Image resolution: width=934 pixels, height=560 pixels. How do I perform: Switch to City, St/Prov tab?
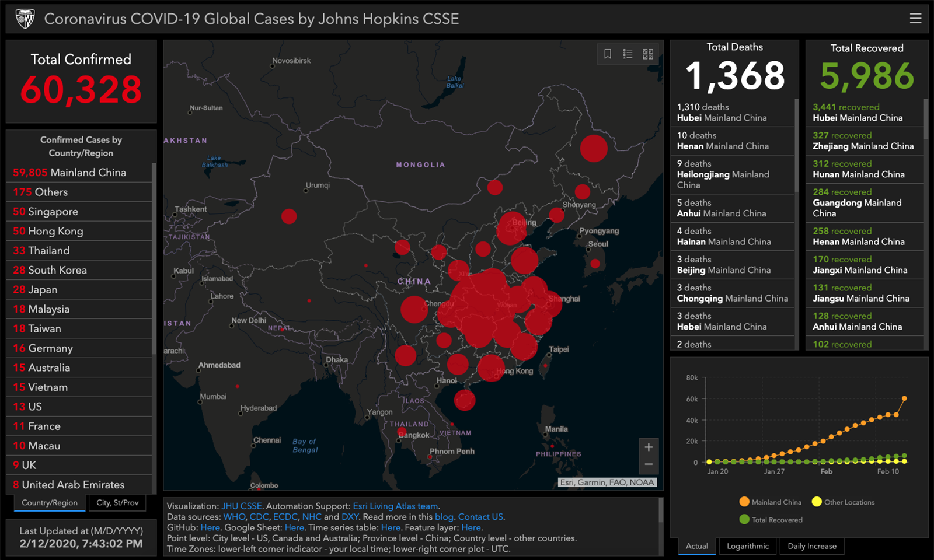(117, 503)
